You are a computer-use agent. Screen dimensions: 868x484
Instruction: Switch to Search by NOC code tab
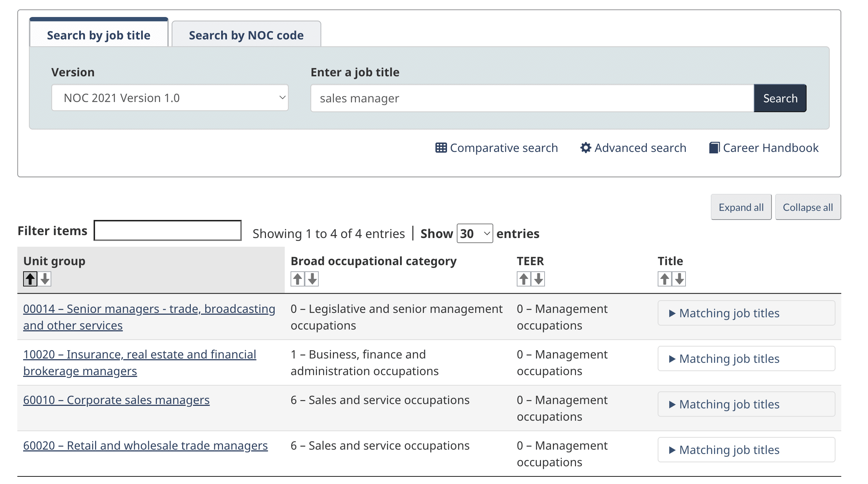[x=246, y=35]
